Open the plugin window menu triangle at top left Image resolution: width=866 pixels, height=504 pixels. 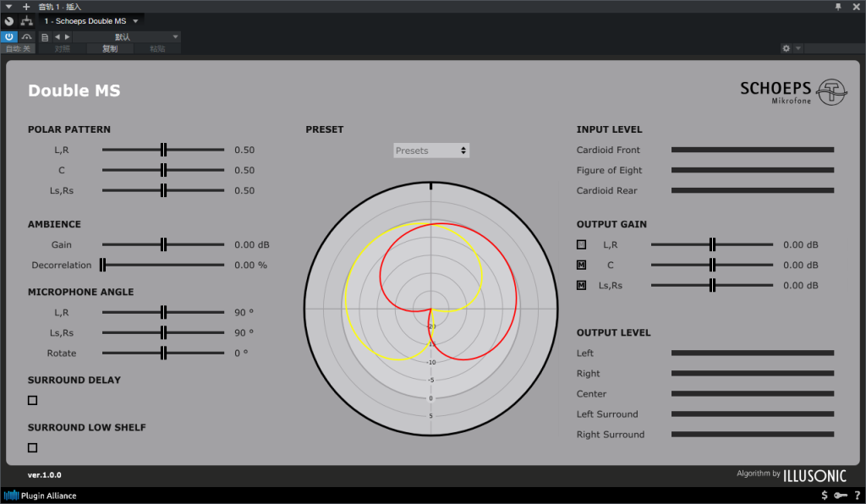click(8, 7)
